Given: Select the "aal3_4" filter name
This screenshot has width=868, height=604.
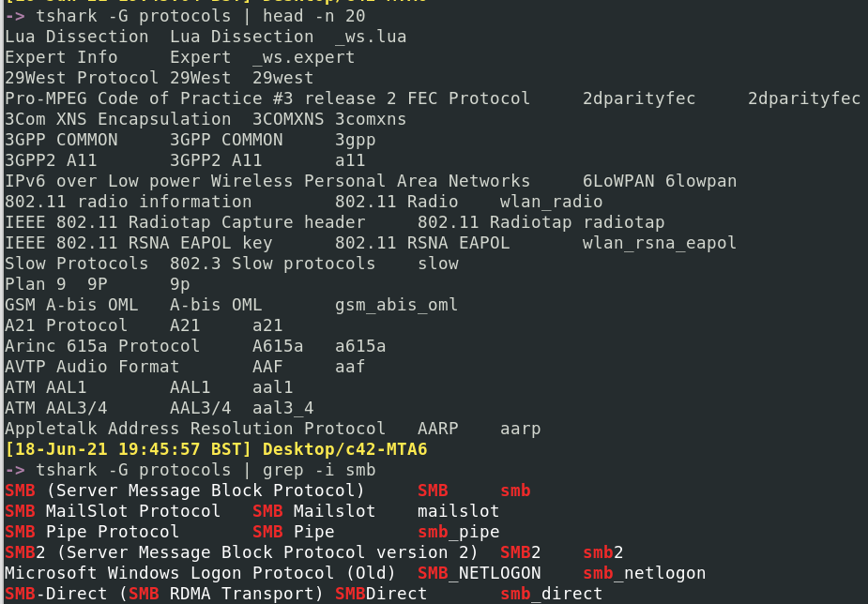Looking at the screenshot, I should (282, 408).
